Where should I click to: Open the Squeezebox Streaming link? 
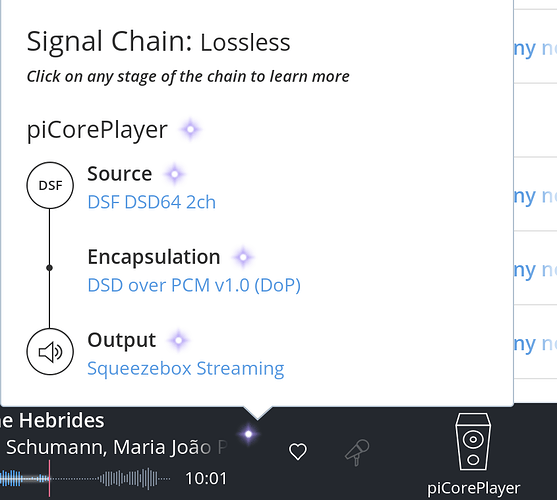pyautogui.click(x=186, y=369)
